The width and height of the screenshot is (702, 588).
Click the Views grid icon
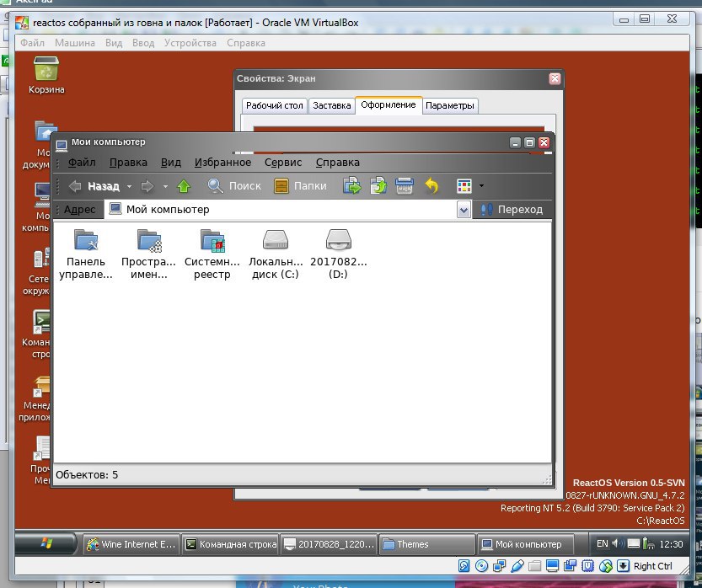[x=464, y=185]
